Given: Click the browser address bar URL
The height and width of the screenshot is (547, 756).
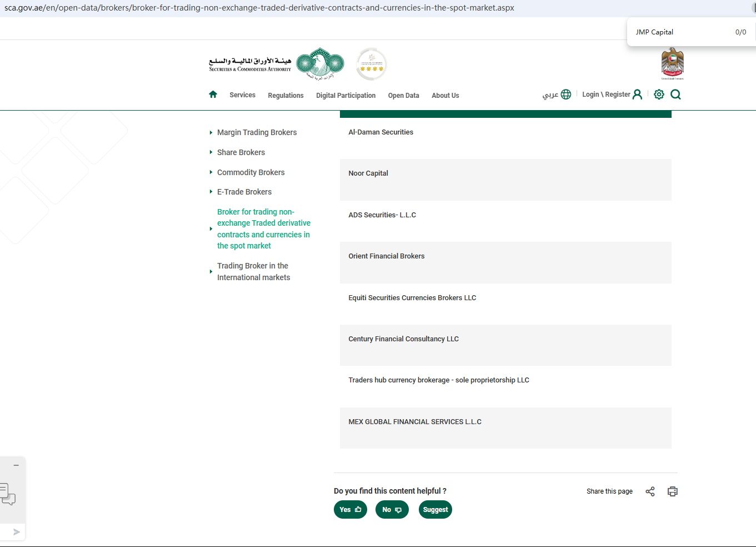Looking at the screenshot, I should (259, 8).
